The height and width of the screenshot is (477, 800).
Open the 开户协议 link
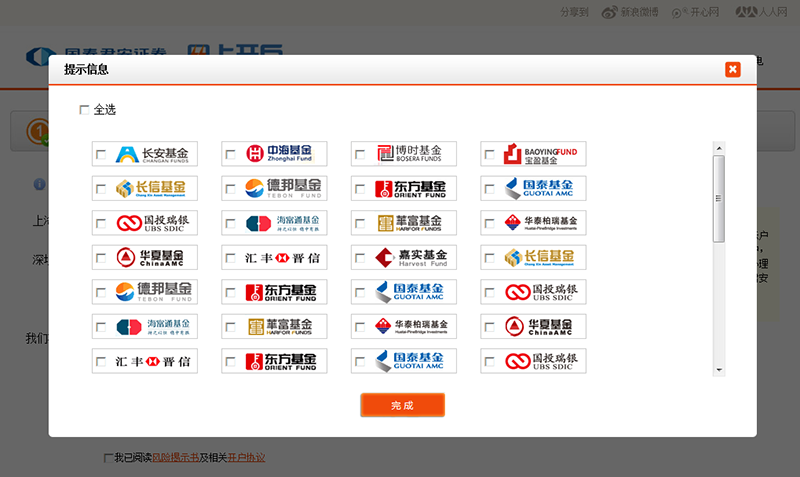[x=245, y=458]
